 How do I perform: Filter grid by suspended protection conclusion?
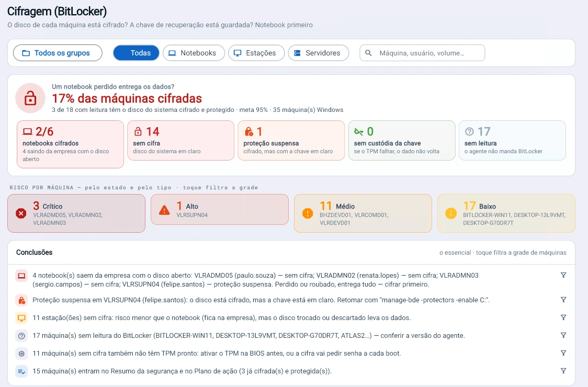[x=563, y=300]
